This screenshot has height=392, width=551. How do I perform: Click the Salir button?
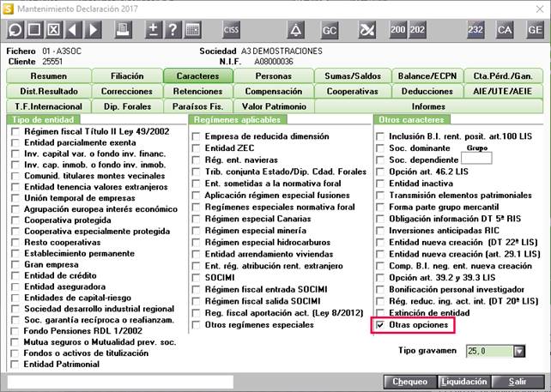[x=518, y=382]
